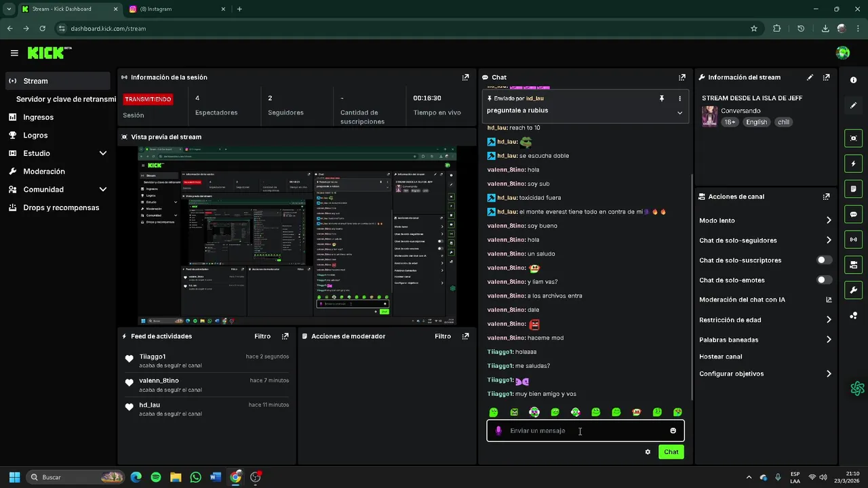Screen dimensions: 868x488
Task: Open the browser tab list dropdown
Action: point(9,9)
